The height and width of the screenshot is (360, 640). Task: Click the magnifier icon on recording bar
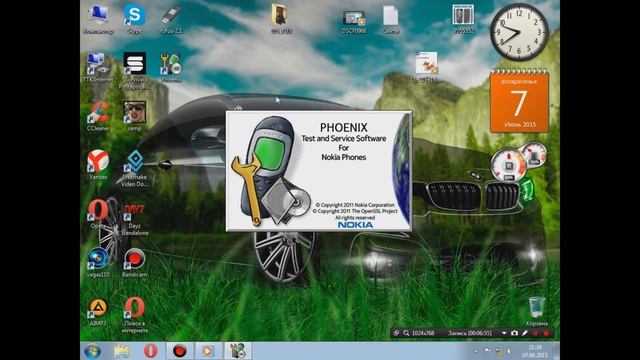(x=406, y=333)
